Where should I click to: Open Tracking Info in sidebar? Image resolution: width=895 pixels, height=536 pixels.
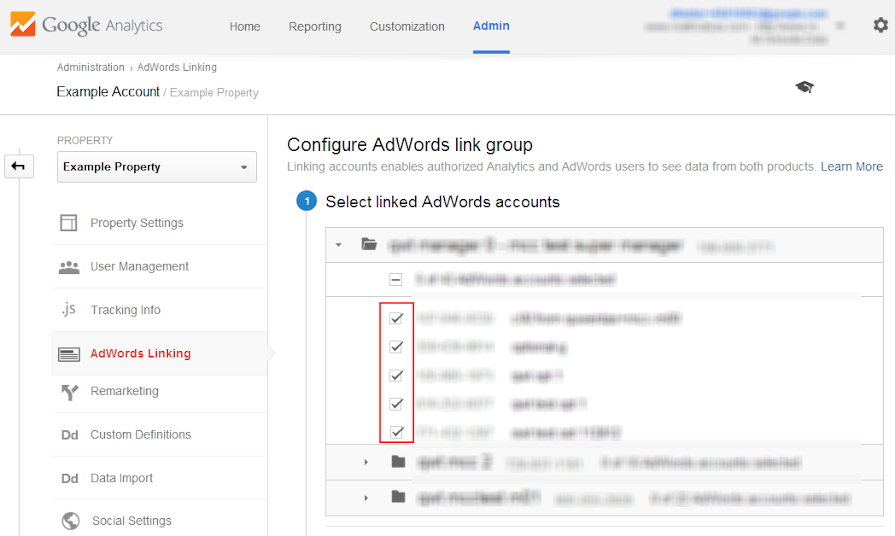(125, 310)
